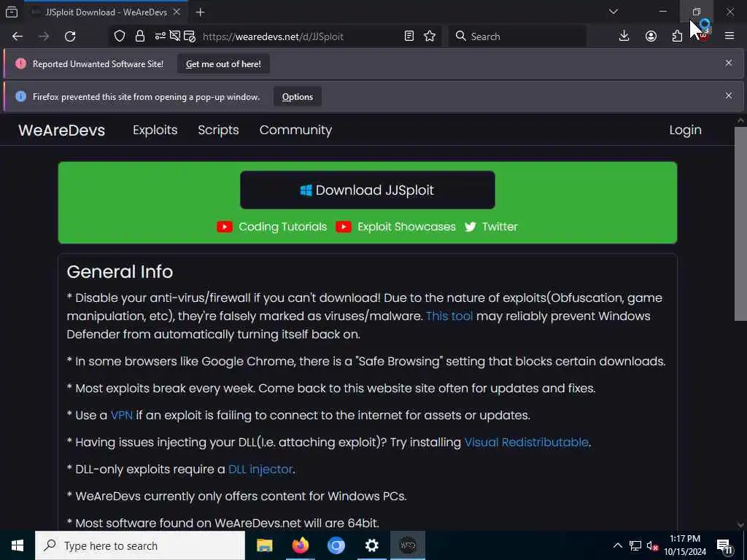Viewport: 747px width, 560px height.
Task: Click the Twitter bird icon
Action: 471,227
